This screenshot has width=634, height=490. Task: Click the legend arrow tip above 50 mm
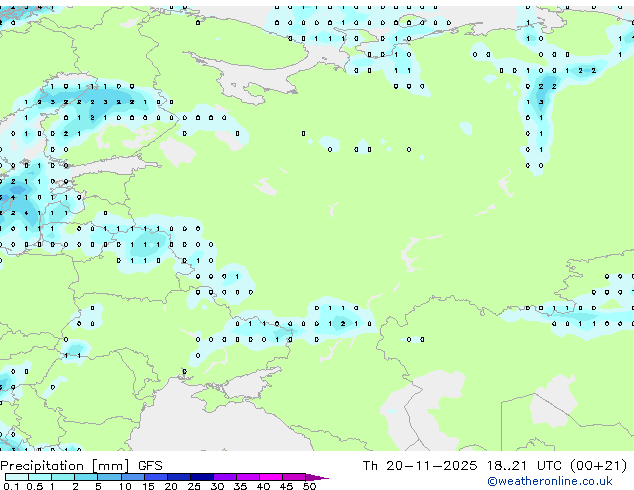[x=317, y=477]
